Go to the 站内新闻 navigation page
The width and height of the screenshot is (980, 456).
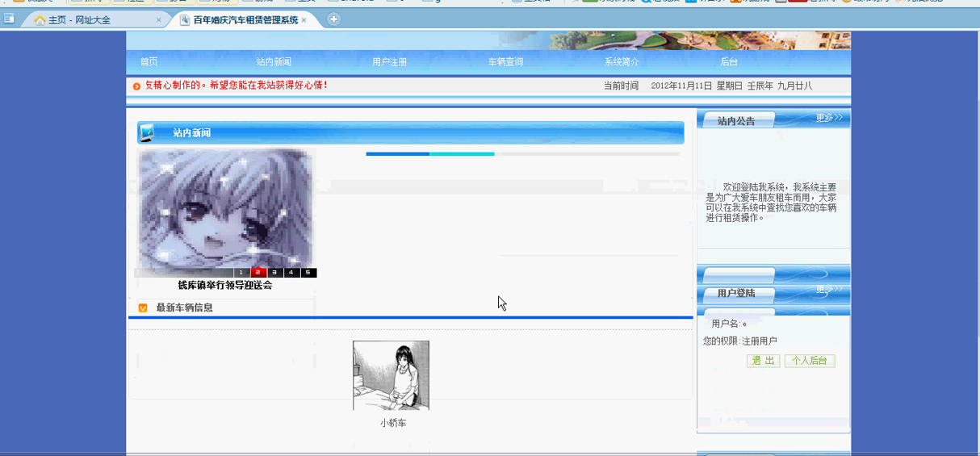tap(274, 62)
